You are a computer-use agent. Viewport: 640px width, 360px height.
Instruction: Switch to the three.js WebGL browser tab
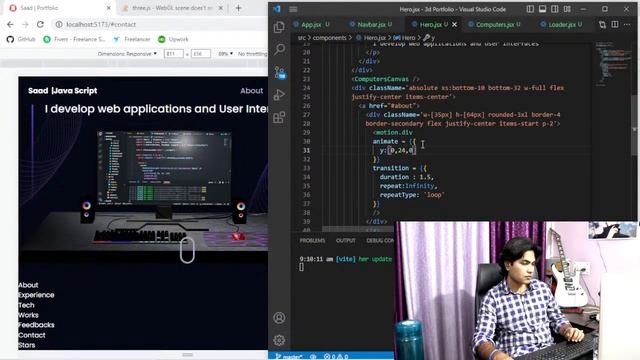pos(171,8)
